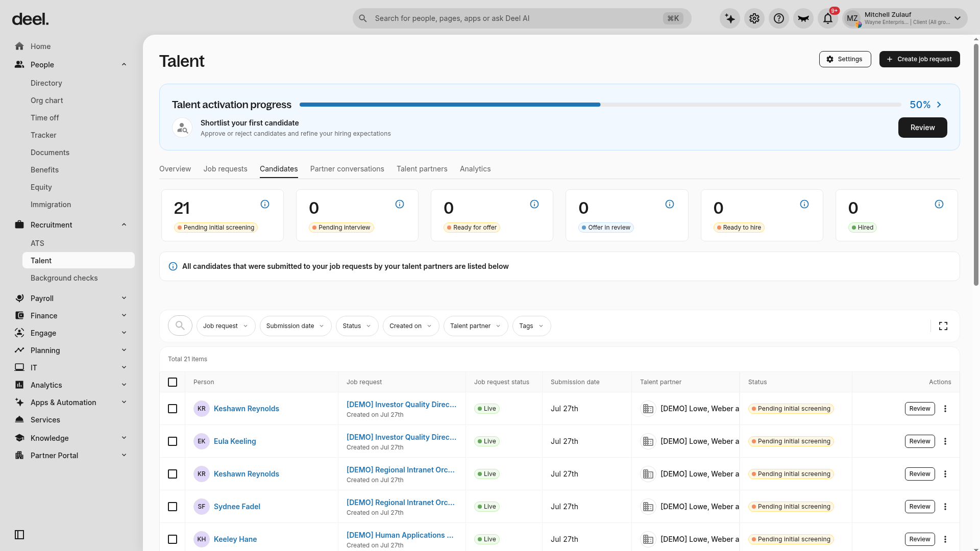The width and height of the screenshot is (980, 551).
Task: Open Deel AI sparkle icon
Action: 730,18
